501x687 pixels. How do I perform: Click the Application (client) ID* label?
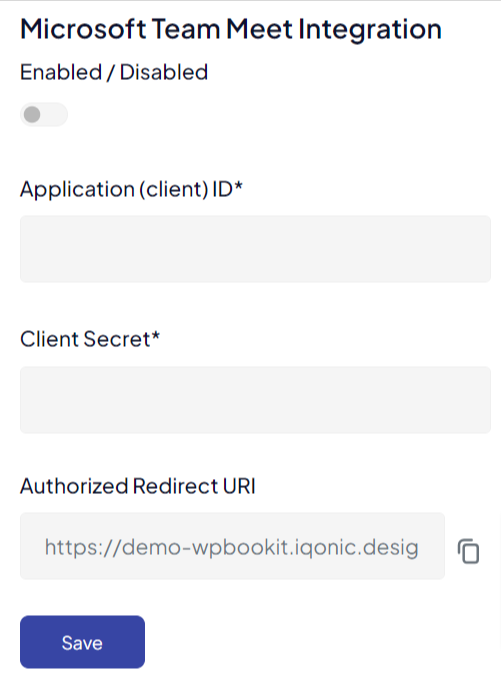131,190
